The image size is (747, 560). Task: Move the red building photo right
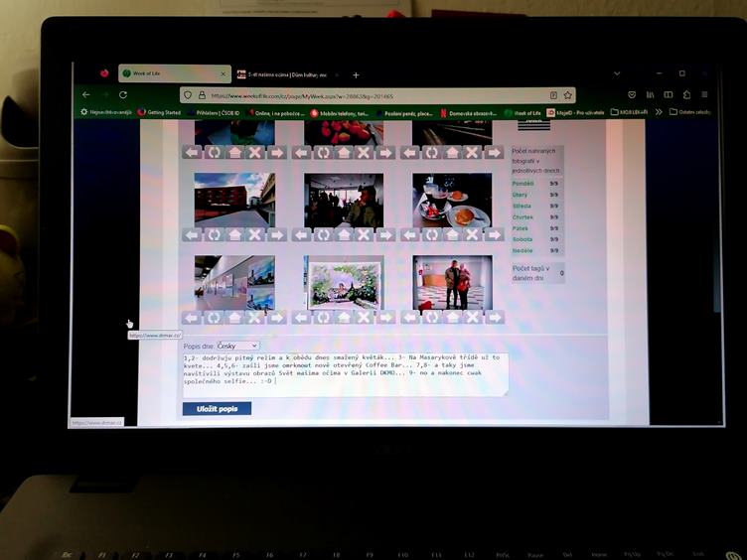pos(275,235)
